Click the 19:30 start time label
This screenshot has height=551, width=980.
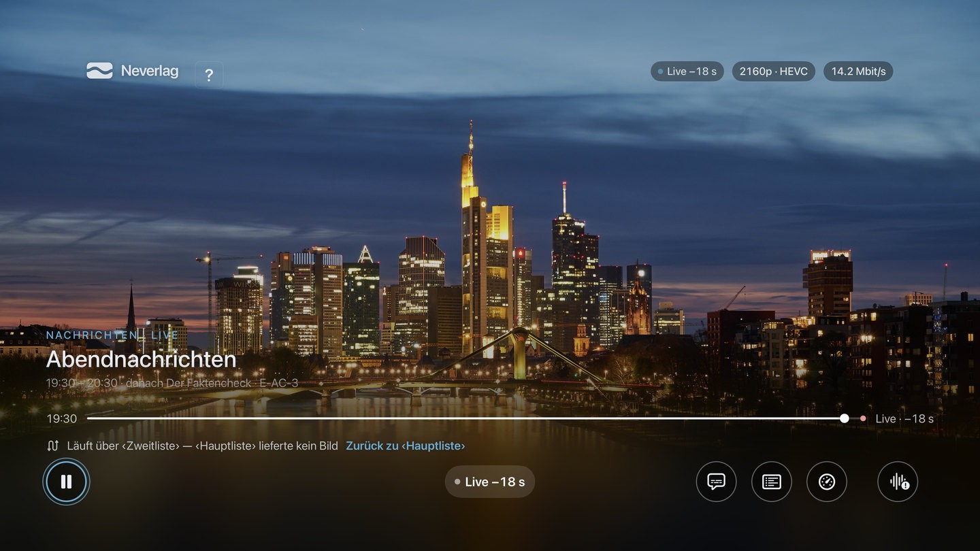click(x=62, y=419)
